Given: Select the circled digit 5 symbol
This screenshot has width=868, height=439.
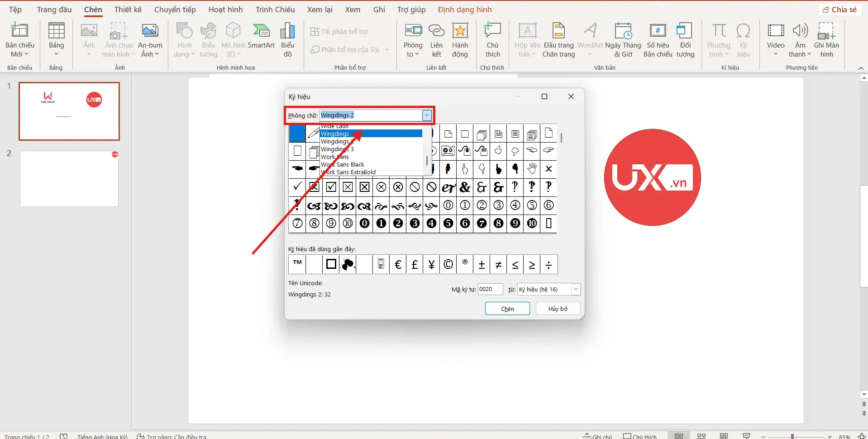Looking at the screenshot, I should point(532,205).
